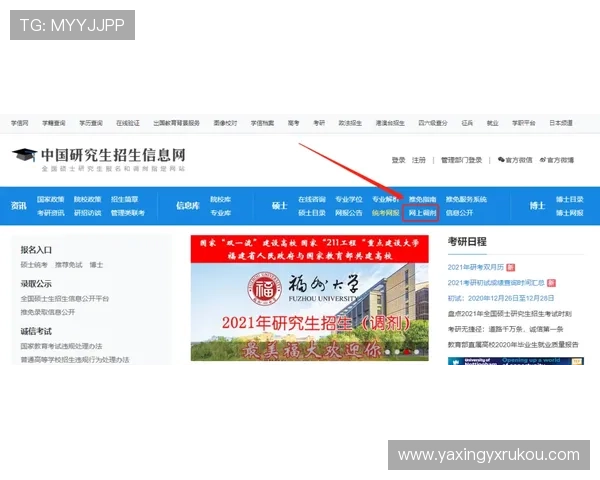Click 硕士统考 under 报名入口
The height and width of the screenshot is (480, 600).
coord(34,265)
